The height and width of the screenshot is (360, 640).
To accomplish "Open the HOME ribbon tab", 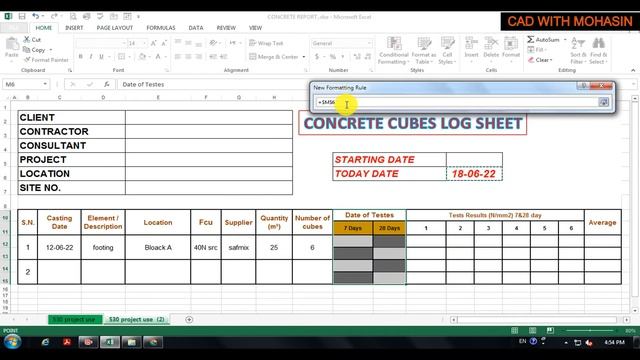I will click(x=43, y=28).
